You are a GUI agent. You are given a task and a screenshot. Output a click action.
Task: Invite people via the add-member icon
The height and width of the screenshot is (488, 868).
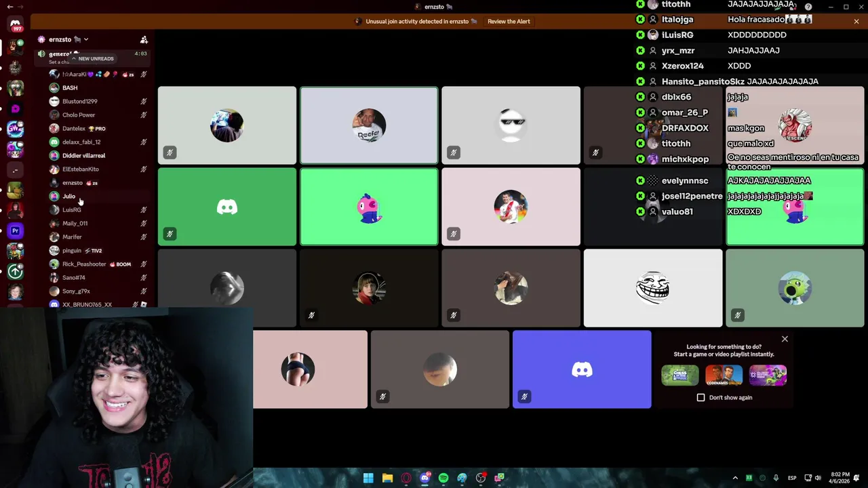144,40
